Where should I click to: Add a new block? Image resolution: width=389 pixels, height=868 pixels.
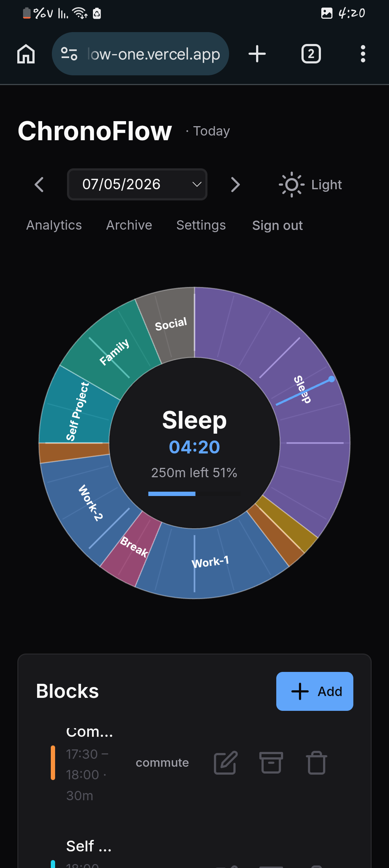point(314,691)
